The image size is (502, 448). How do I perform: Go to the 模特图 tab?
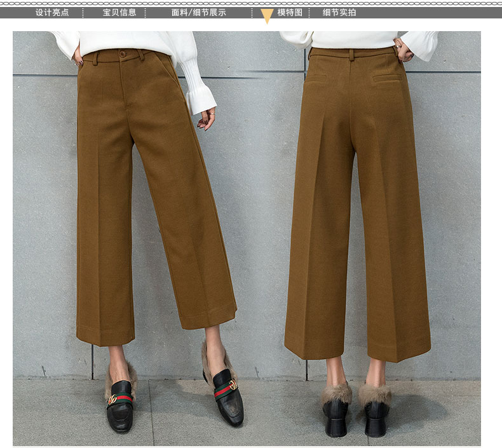pos(290,13)
